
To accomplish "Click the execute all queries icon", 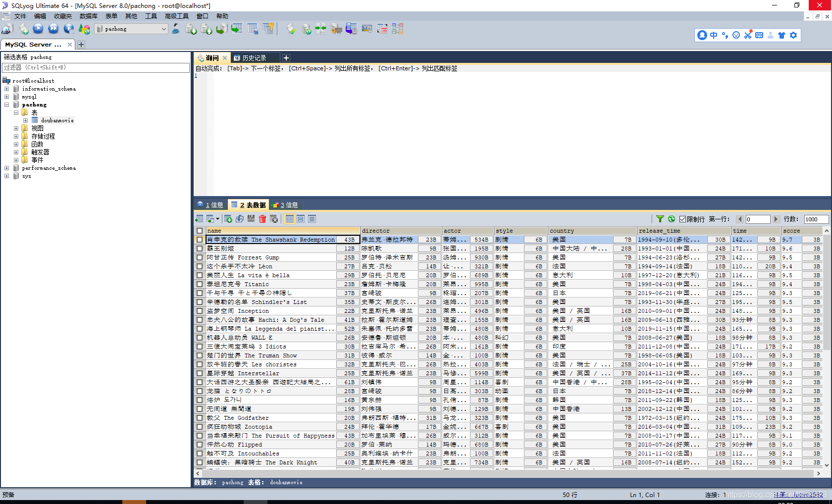I will tap(53, 29).
